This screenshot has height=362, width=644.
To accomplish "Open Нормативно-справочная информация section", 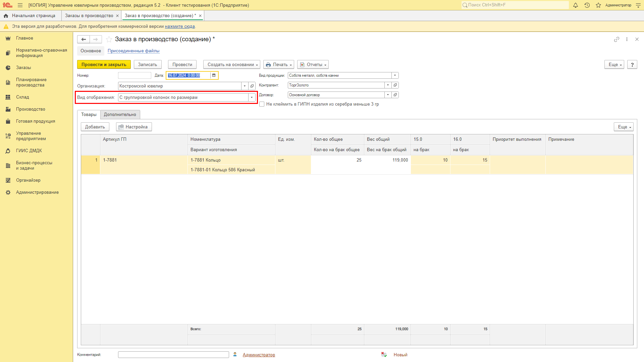I will point(36,53).
